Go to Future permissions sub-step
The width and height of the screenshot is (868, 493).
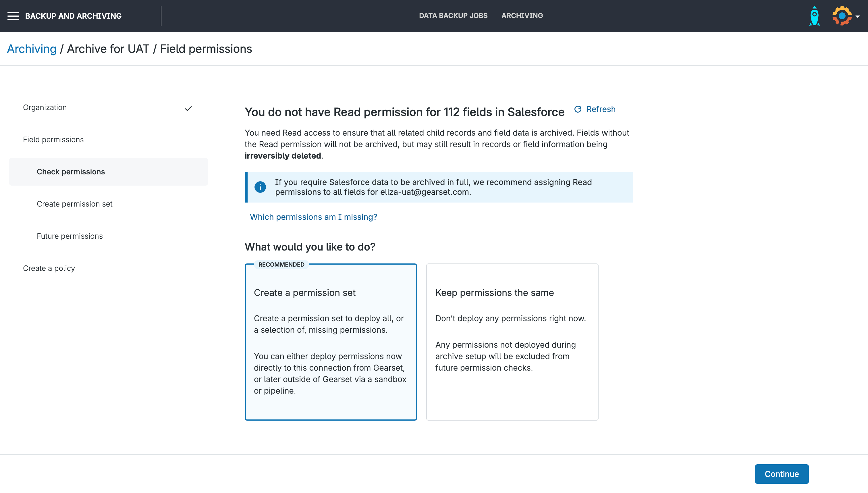[x=70, y=236]
